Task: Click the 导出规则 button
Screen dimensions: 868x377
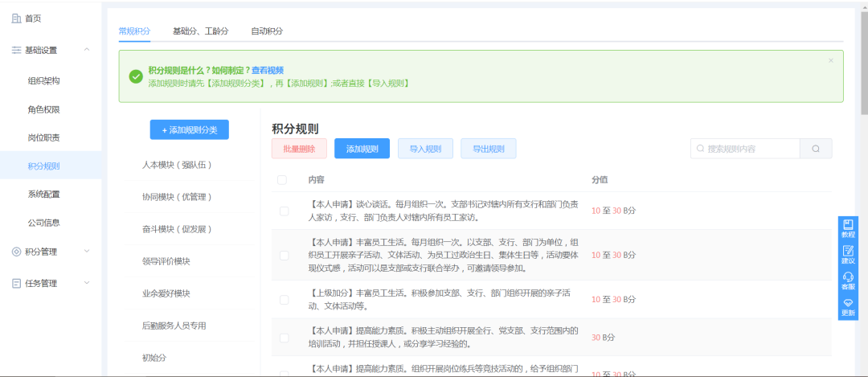Action: pos(489,149)
